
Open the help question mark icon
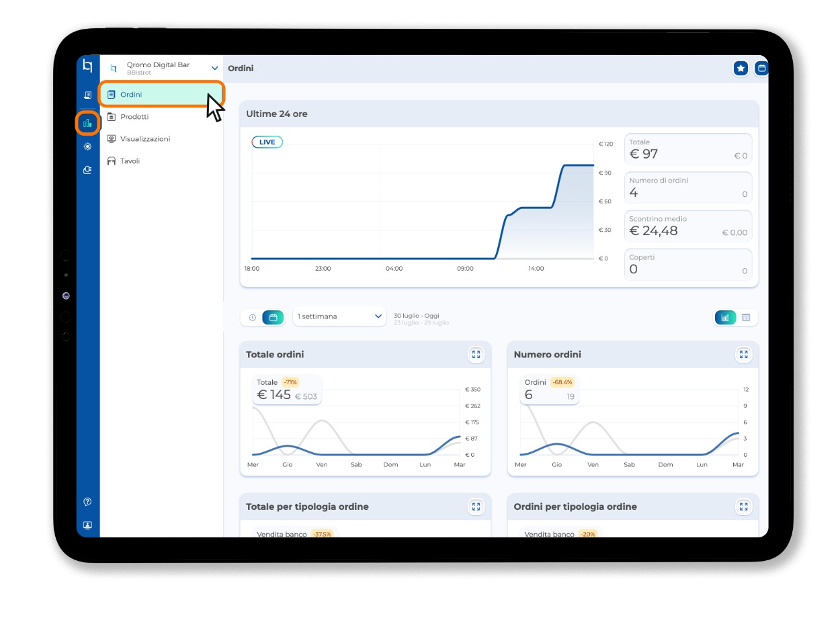click(x=87, y=502)
